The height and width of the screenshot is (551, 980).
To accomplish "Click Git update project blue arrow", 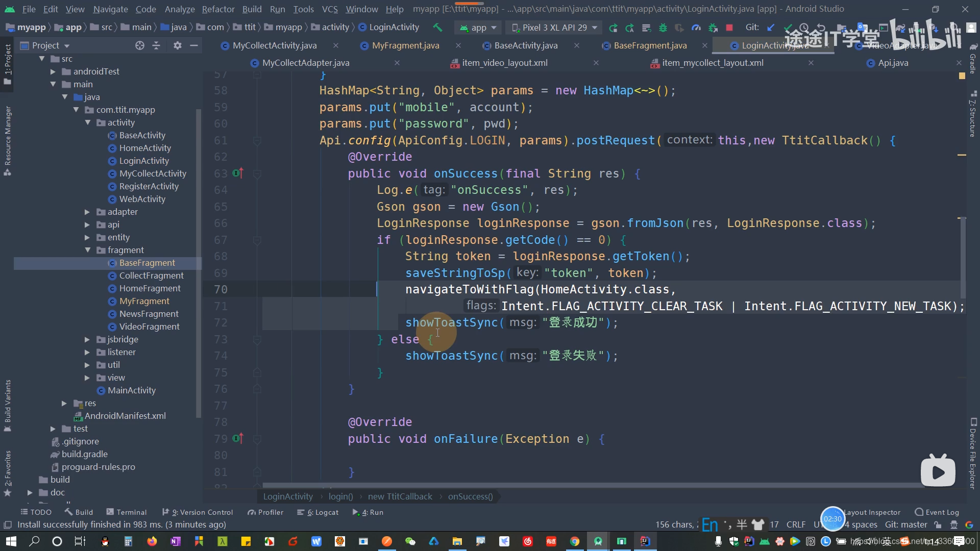I will click(x=771, y=28).
